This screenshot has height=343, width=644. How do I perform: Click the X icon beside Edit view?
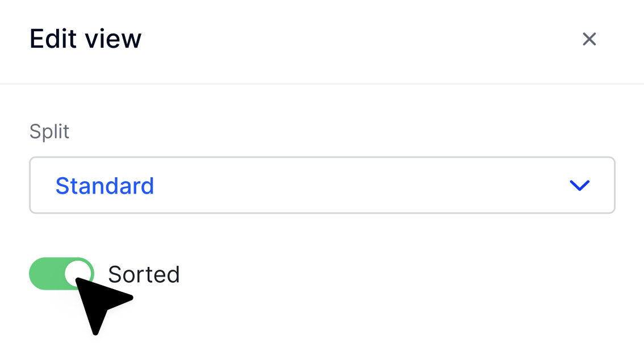point(589,39)
